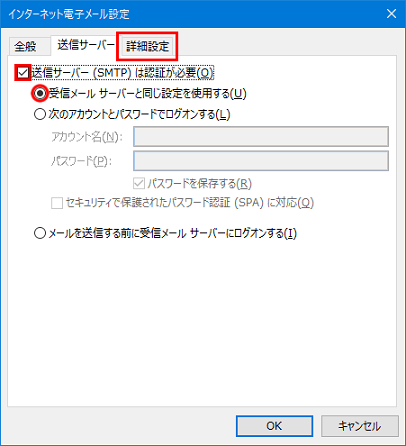
Task: Click the キャンセル button
Action: (360, 426)
